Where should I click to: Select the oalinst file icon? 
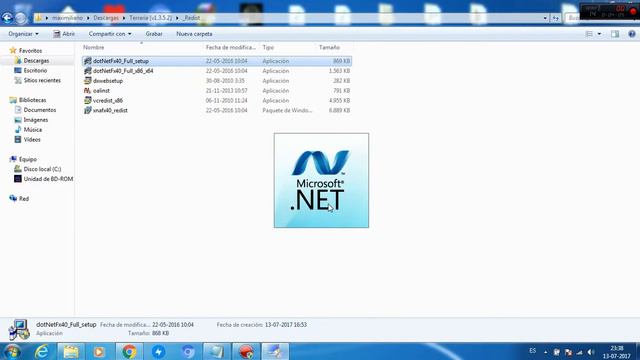coord(87,91)
